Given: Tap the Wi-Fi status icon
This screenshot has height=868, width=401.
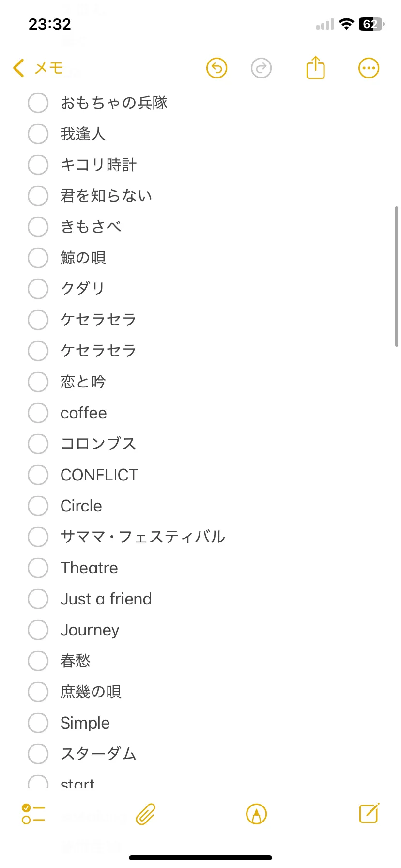Looking at the screenshot, I should pos(346,24).
